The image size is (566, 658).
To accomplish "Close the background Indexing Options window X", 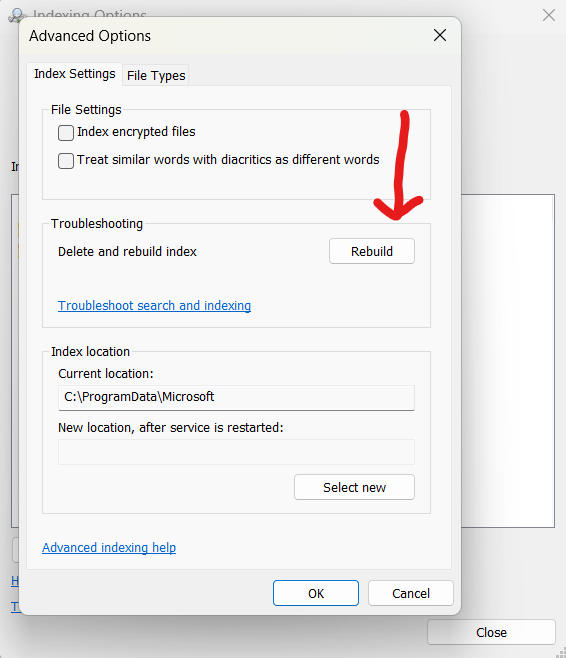I will (x=549, y=16).
